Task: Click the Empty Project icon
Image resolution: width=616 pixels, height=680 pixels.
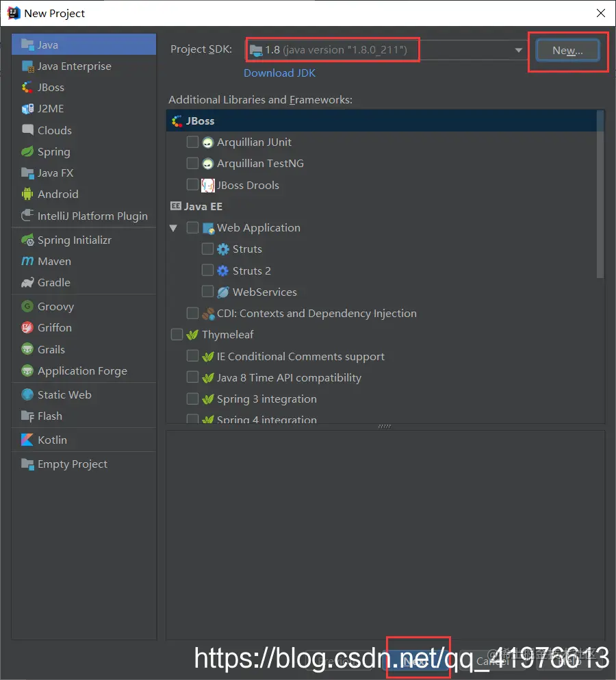Action: coord(27,464)
